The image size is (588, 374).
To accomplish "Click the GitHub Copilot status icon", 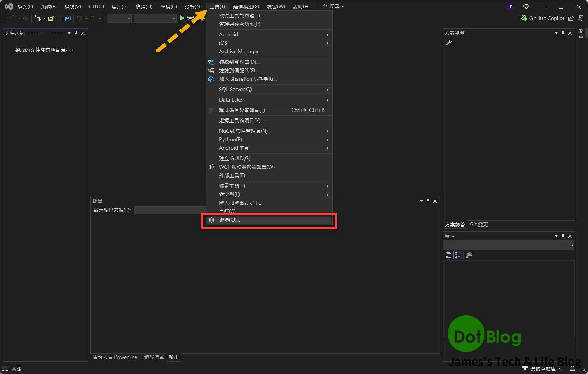I will (x=524, y=18).
